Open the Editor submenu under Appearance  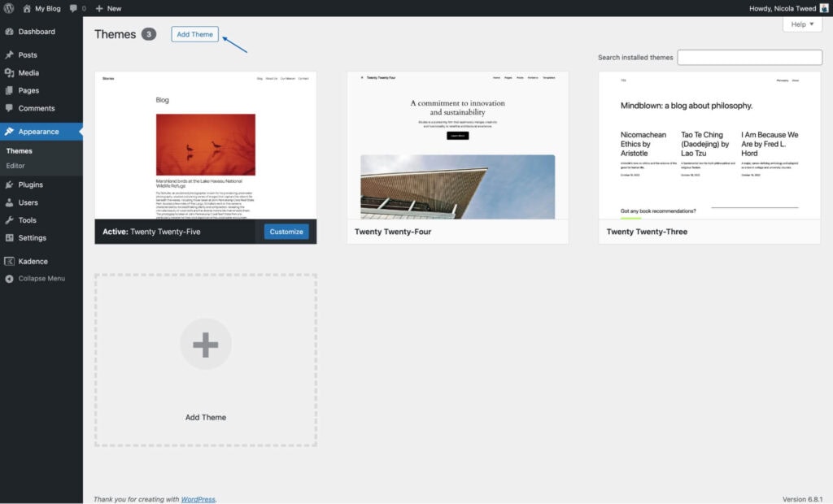[x=15, y=166]
